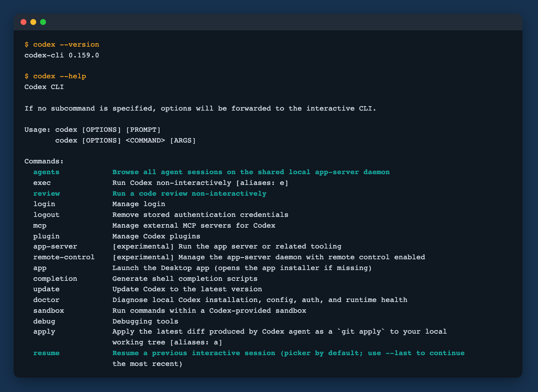The width and height of the screenshot is (538, 392).
Task: Click 'Manage external MCP servers for Codex'
Action: [x=194, y=225]
